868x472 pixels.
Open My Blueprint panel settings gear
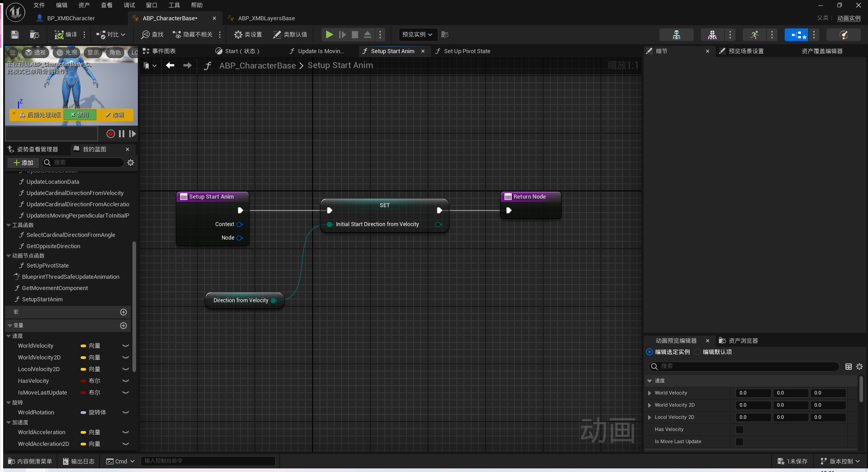131,163
